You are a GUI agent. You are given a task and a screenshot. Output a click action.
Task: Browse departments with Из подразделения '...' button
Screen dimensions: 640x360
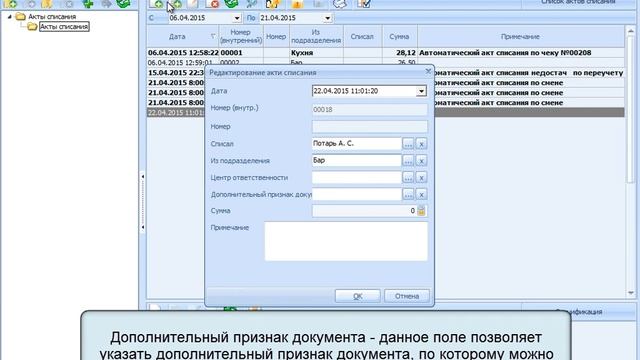(x=408, y=161)
